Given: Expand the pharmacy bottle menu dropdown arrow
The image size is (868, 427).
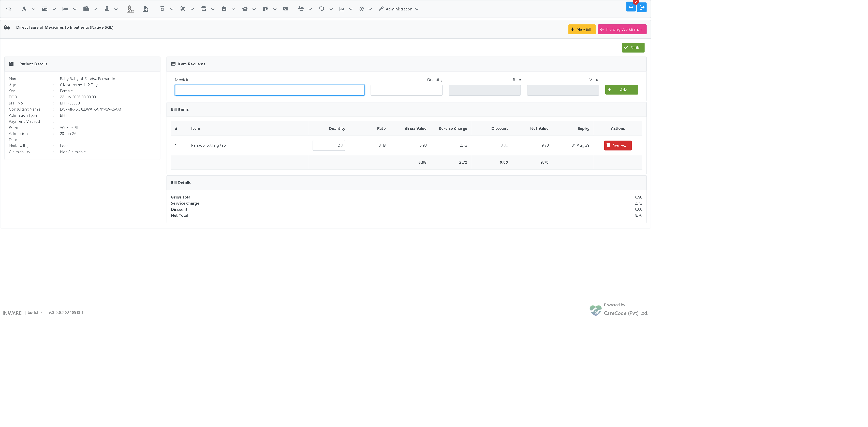Looking at the screenshot, I should [x=171, y=9].
